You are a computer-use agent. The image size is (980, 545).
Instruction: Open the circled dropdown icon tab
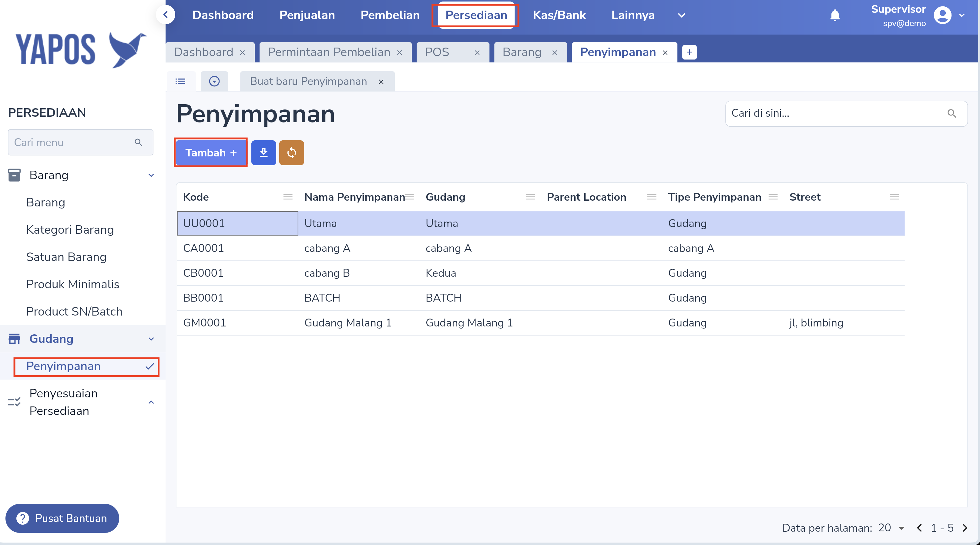pos(214,81)
